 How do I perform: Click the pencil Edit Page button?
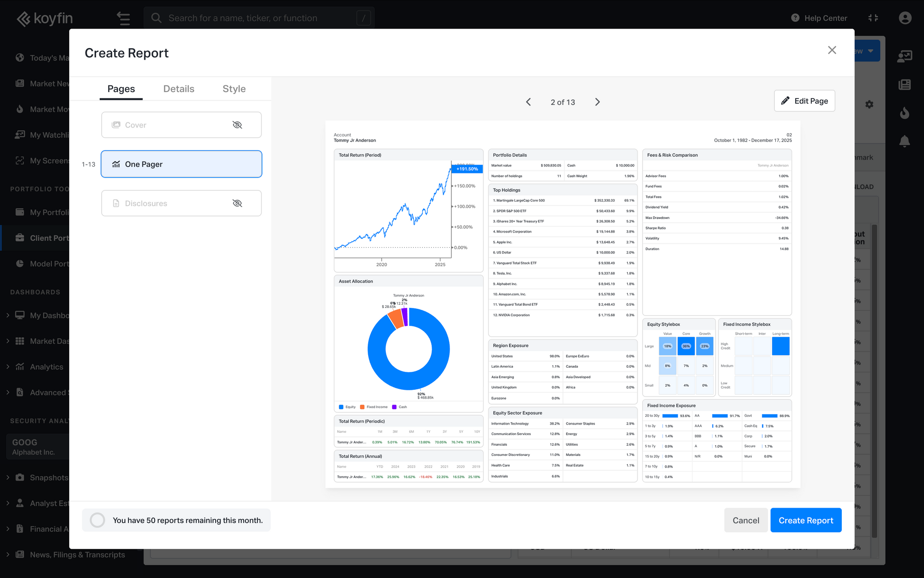804,101
